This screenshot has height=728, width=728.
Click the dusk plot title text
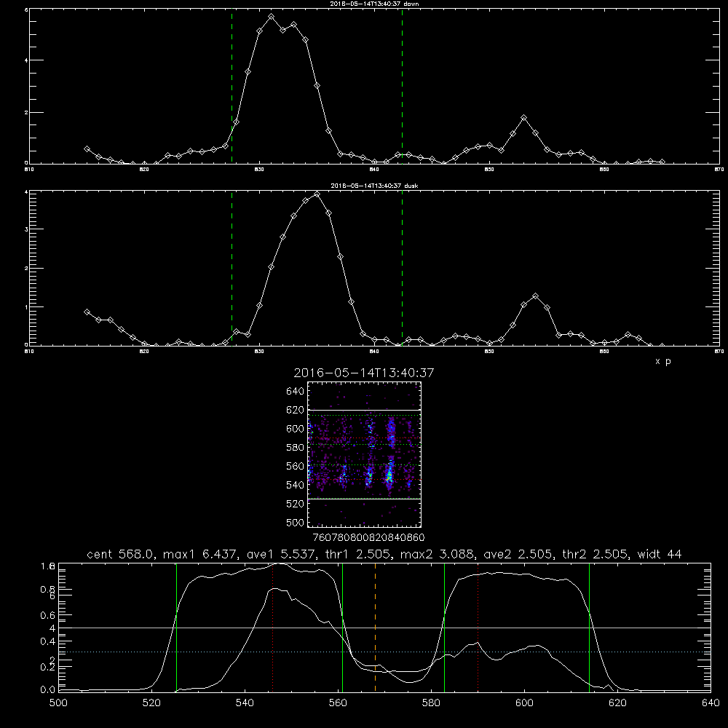pos(374,186)
